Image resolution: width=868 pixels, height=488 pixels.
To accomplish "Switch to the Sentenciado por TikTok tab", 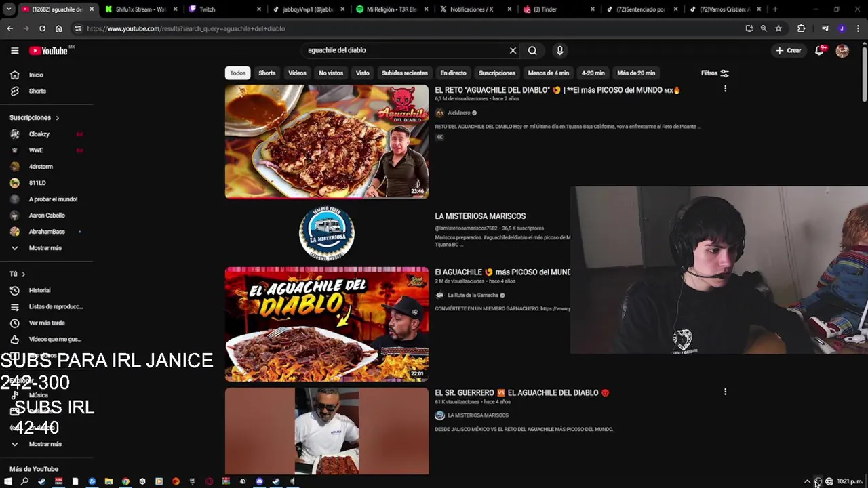I will click(642, 9).
